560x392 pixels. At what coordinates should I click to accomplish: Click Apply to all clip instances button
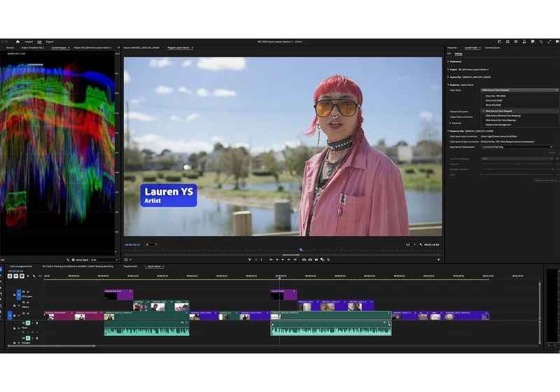pos(545,181)
